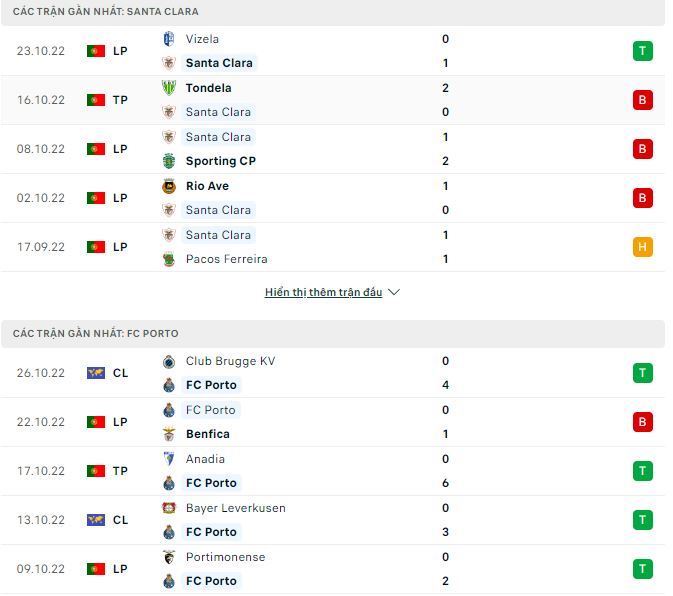Viewport: 673px width, 596px height.
Task: Click the Club Brugge KV logo
Action: [x=169, y=361]
